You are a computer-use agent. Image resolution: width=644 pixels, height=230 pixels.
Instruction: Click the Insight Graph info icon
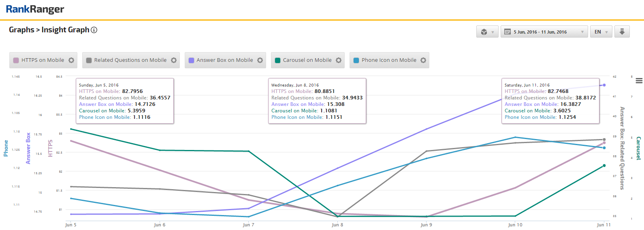pos(94,30)
